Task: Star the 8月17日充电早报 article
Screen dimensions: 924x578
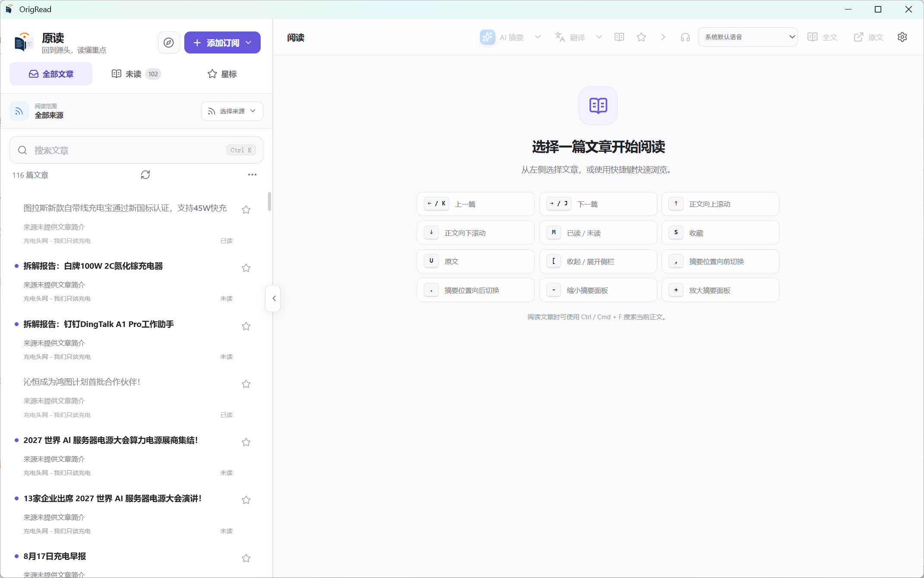Action: 246,558
